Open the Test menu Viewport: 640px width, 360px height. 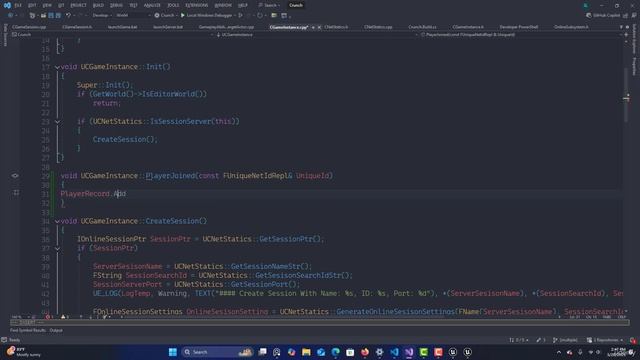coord(133,5)
